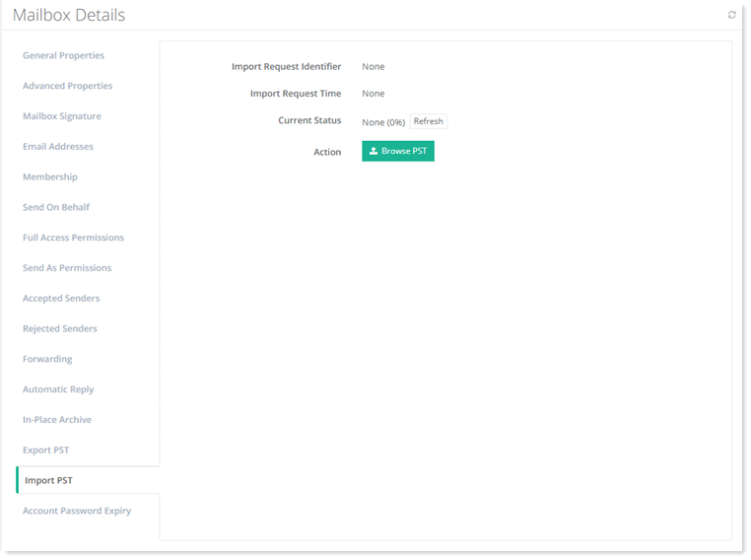Select the active Import PST tab
751x560 pixels.
48,481
